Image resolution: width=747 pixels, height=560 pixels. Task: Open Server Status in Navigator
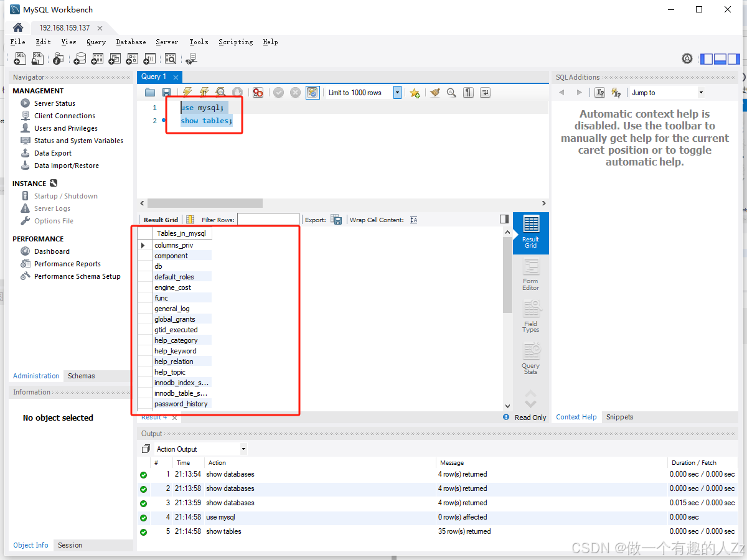tap(55, 103)
